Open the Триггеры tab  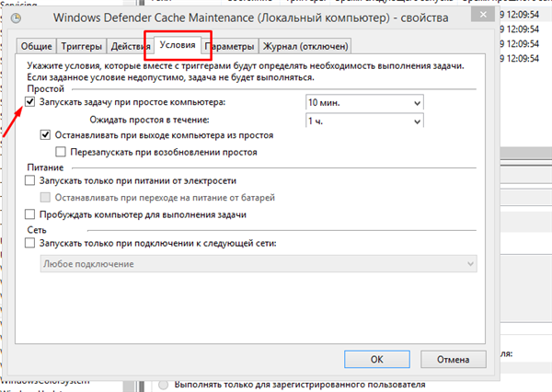(x=81, y=46)
